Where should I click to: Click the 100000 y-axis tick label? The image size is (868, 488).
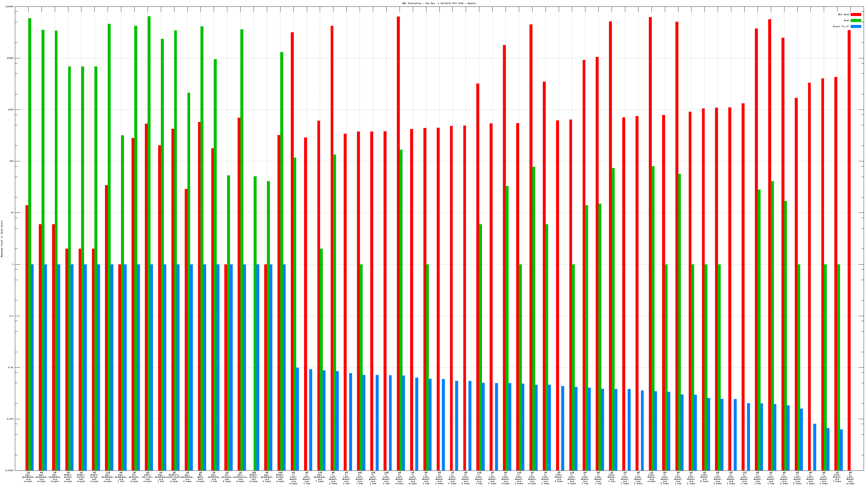[10, 7]
